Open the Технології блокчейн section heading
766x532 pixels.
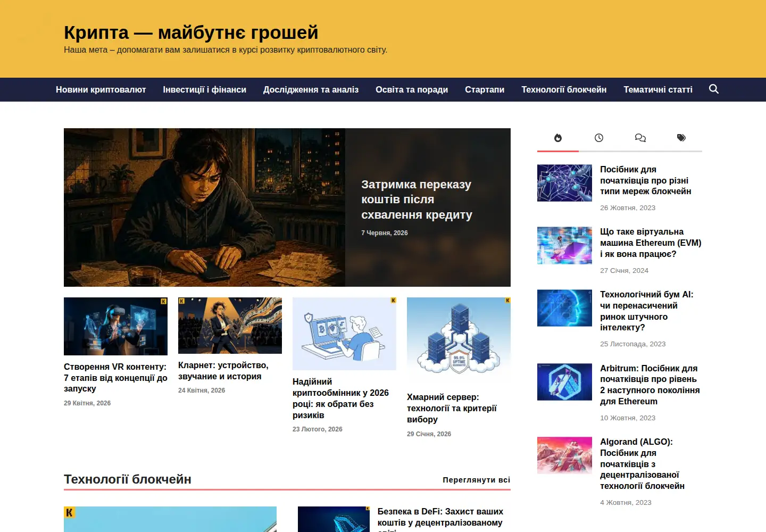[x=128, y=479]
